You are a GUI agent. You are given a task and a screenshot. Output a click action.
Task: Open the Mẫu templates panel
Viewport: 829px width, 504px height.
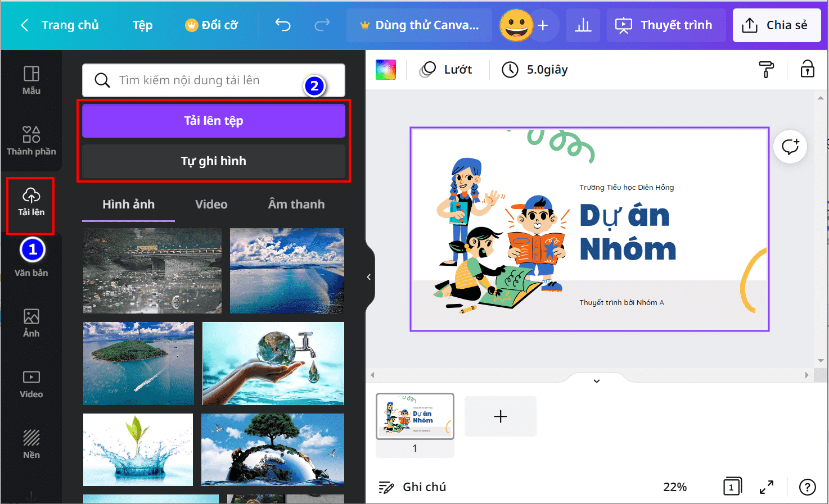pyautogui.click(x=31, y=80)
